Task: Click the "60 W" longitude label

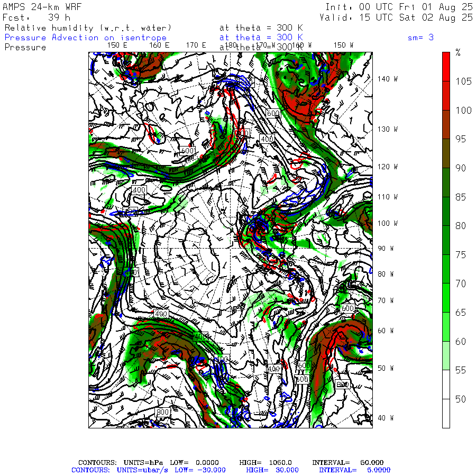Action: (386, 331)
